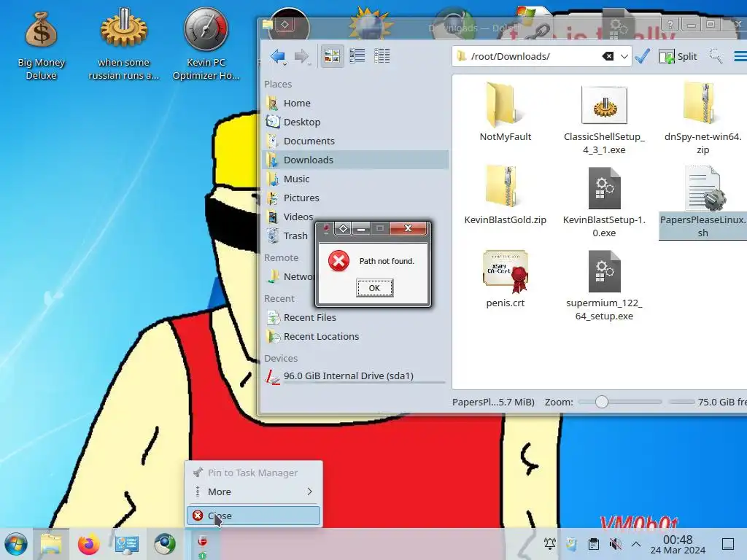This screenshot has width=747, height=560.
Task: Switch Dolphin to Compact view mode
Action: 357,56
